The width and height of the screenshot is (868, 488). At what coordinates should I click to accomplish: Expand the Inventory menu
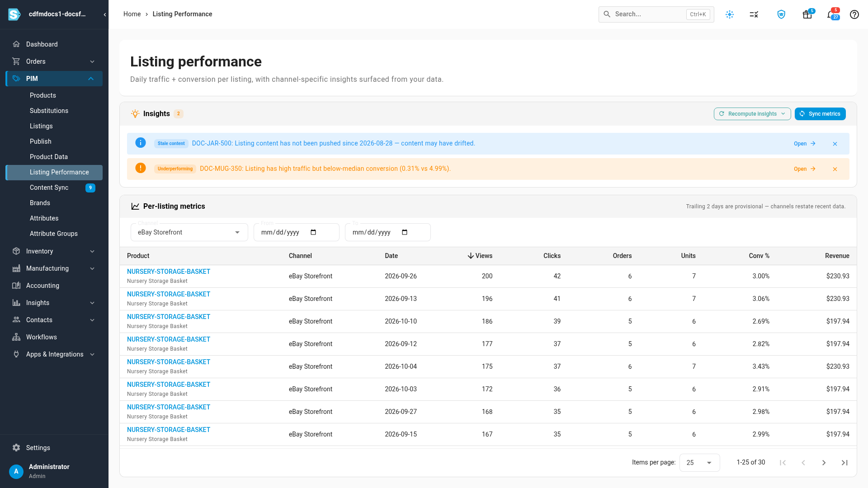coord(54,251)
